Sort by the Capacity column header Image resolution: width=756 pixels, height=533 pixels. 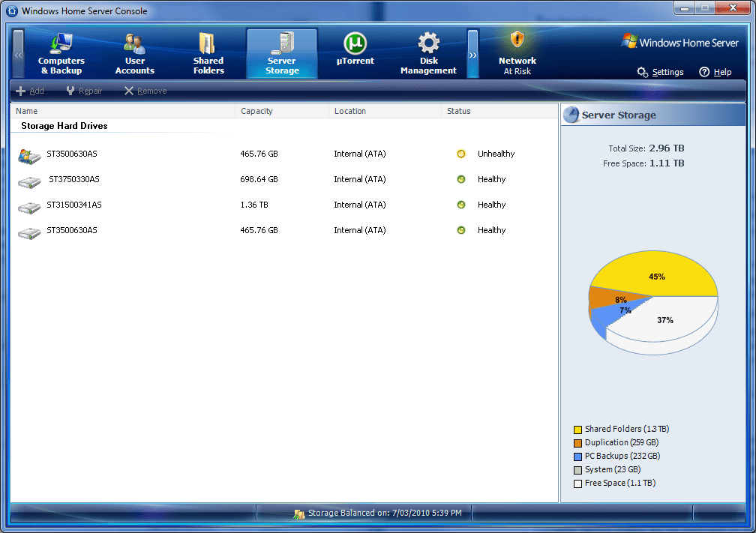tap(282, 111)
